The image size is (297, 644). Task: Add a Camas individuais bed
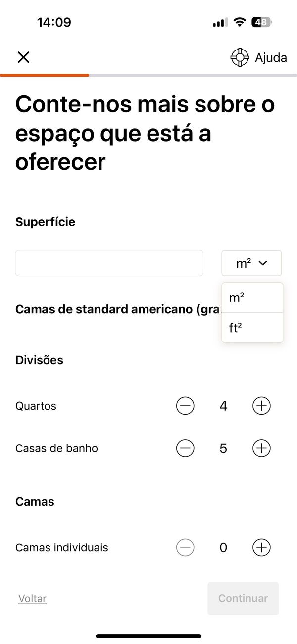[x=261, y=547]
